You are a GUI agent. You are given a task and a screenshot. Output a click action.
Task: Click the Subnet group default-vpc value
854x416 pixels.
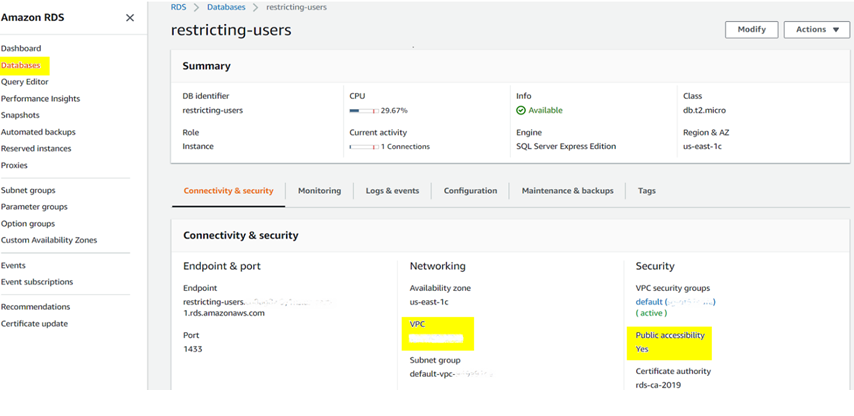[x=452, y=374]
